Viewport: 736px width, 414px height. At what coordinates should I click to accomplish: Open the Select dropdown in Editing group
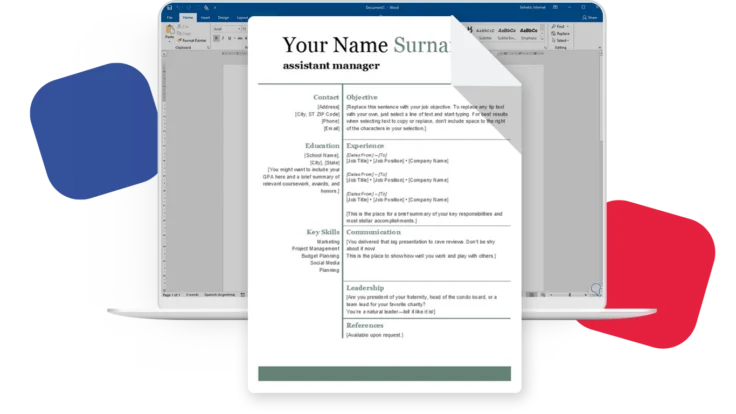pos(560,40)
